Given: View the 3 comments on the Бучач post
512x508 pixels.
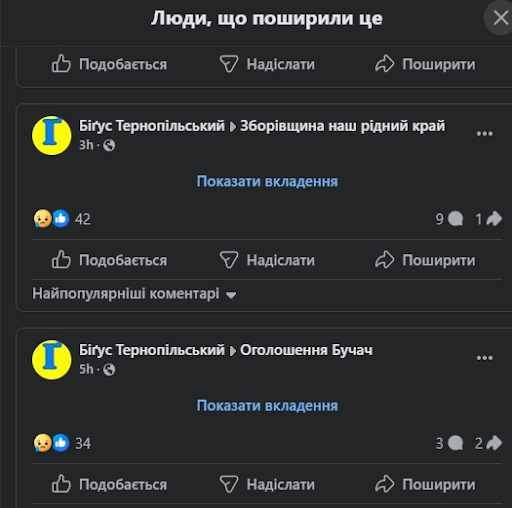Looking at the screenshot, I should (x=449, y=443).
